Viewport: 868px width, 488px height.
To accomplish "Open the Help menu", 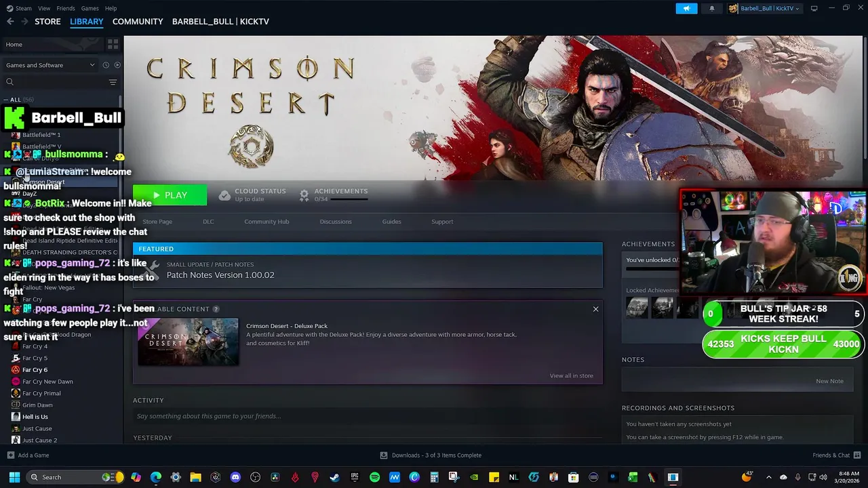I will click(111, 8).
